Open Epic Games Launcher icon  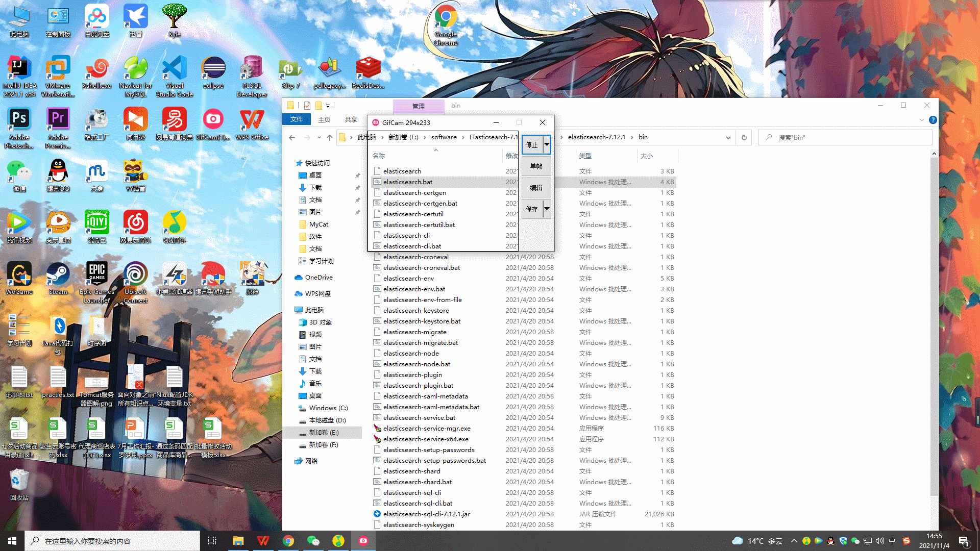pyautogui.click(x=97, y=282)
